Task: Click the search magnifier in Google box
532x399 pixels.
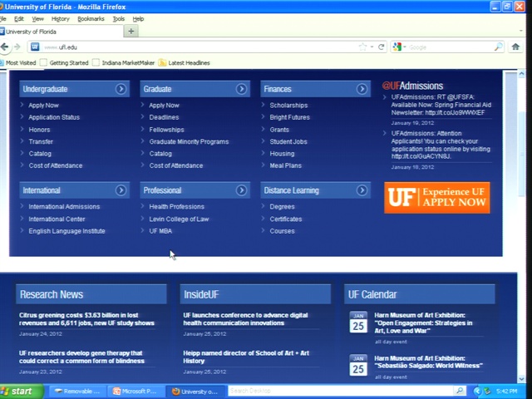Action: coord(499,47)
